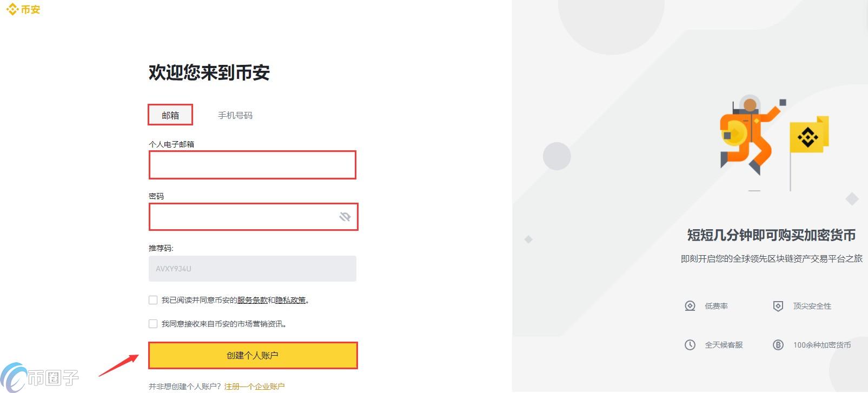Click the 低费率 (low fees) icon

tap(690, 306)
